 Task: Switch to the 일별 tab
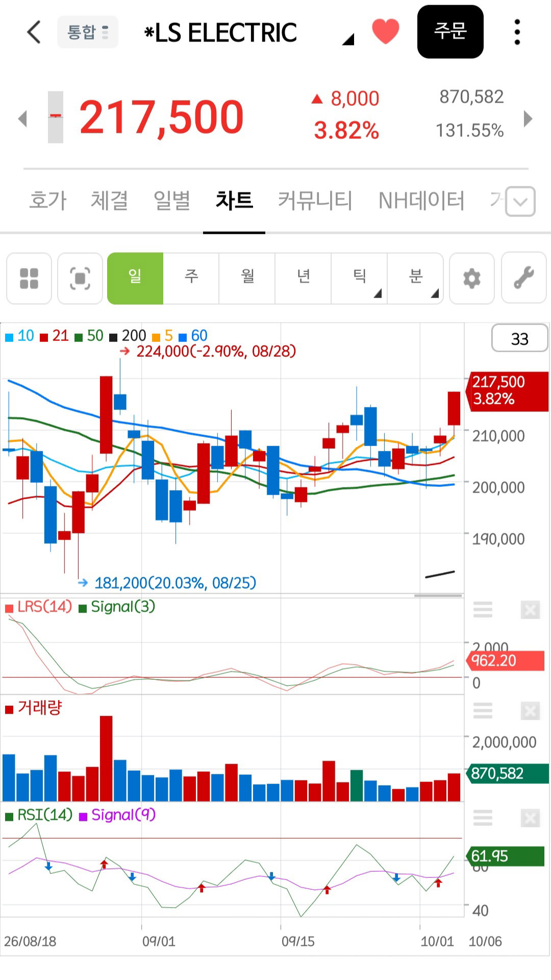point(172,200)
